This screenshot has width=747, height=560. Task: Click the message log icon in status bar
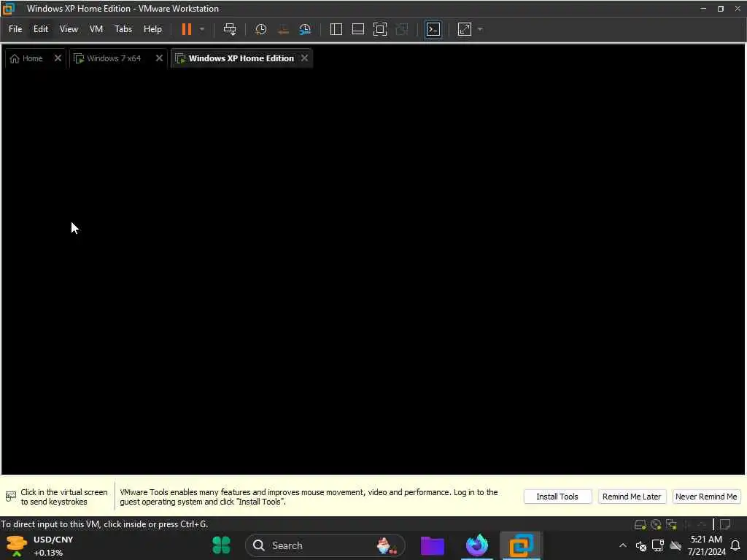tap(725, 524)
